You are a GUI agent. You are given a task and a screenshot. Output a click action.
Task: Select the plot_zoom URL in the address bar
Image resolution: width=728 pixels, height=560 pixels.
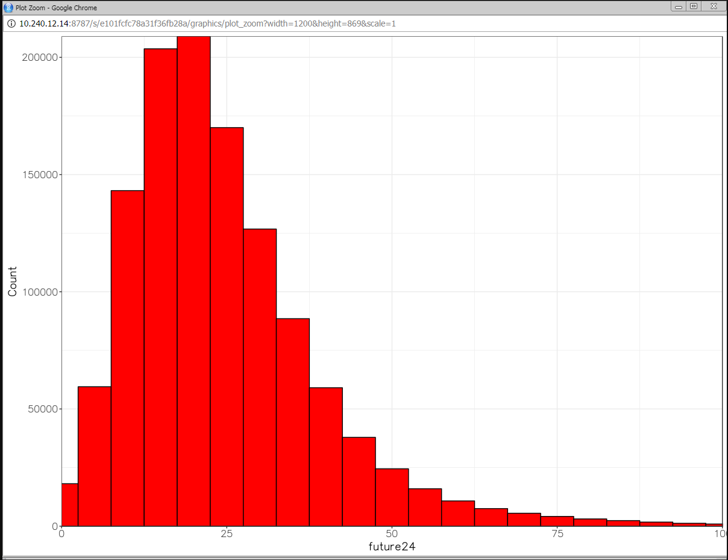(207, 23)
